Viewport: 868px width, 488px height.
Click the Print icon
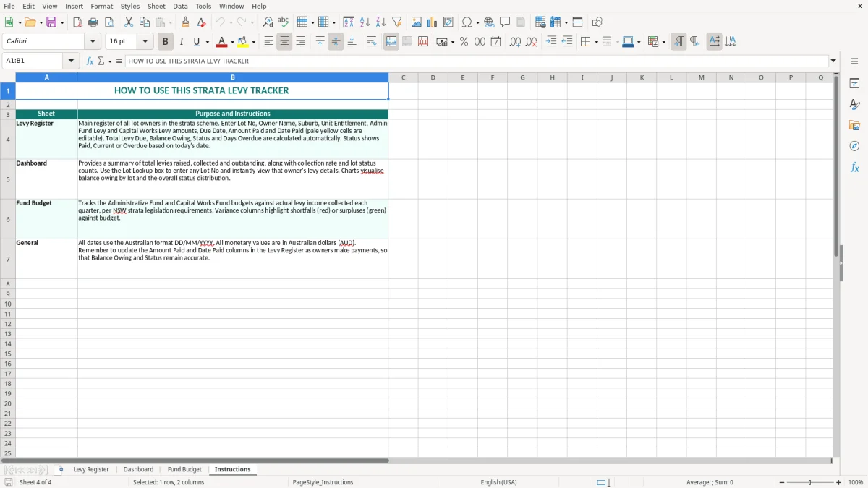coord(93,22)
